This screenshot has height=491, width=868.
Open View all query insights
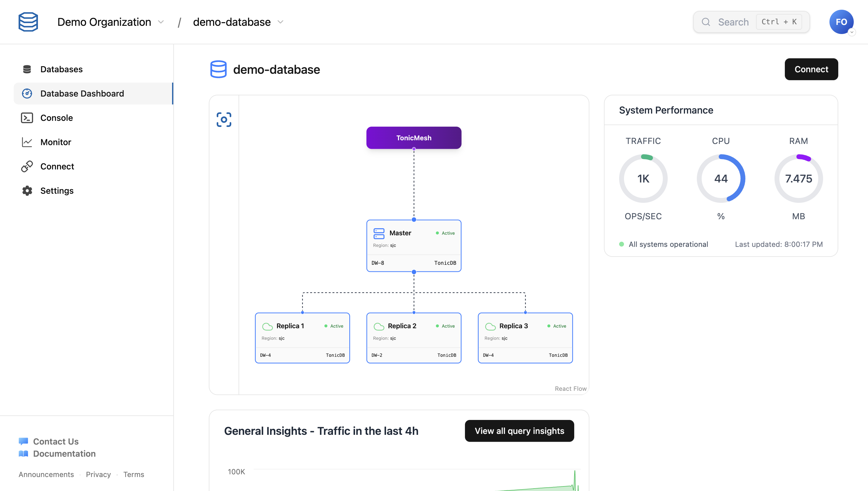tap(519, 431)
